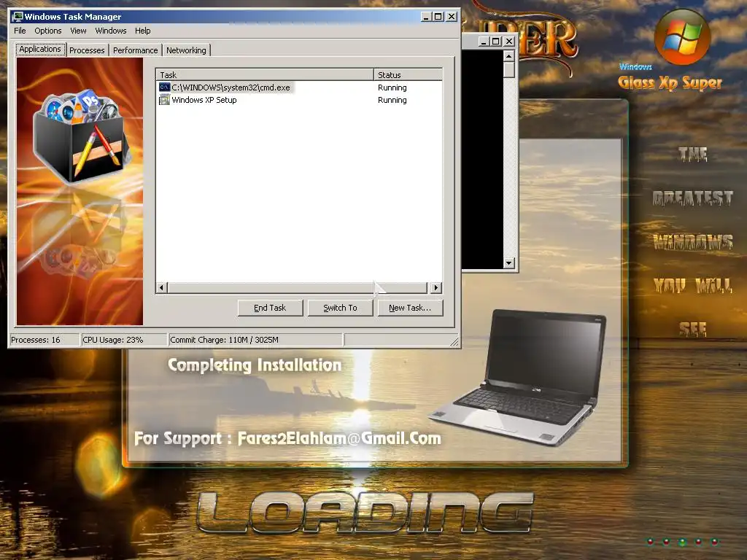Click the Task Manager title bar icon
Viewport: 747px width, 560px height.
[18, 16]
